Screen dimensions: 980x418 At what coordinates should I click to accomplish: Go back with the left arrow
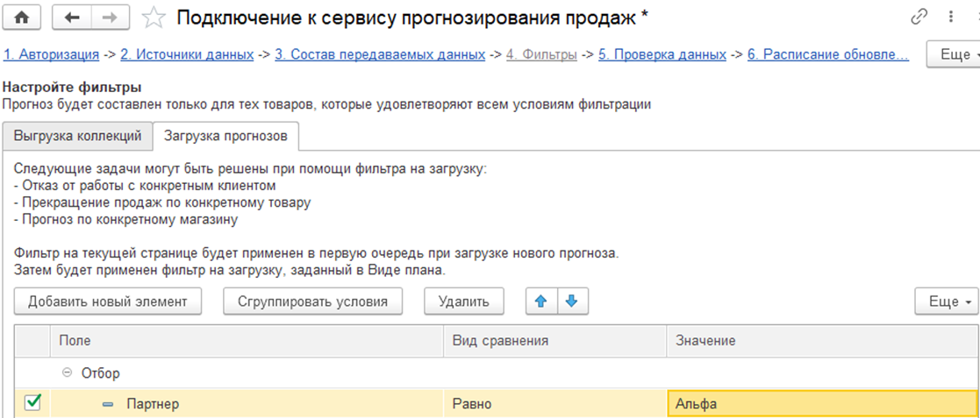(x=73, y=17)
